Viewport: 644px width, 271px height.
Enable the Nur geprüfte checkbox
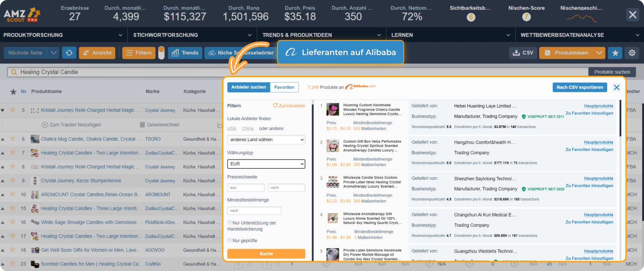point(230,240)
